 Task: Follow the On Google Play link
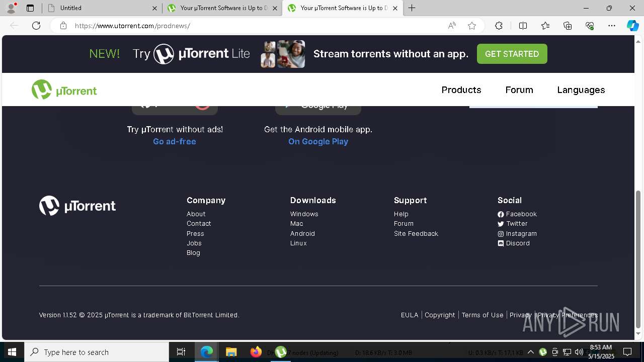pos(318,142)
